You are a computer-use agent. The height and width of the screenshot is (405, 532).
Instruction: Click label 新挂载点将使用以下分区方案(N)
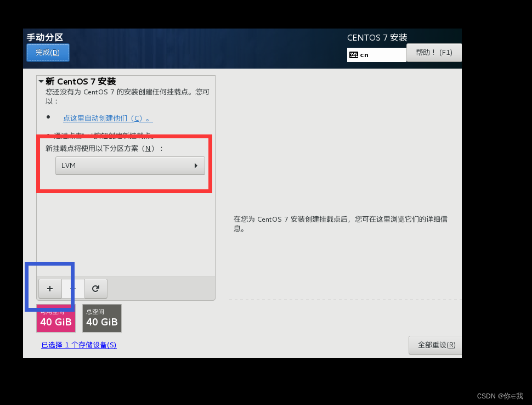coord(104,149)
